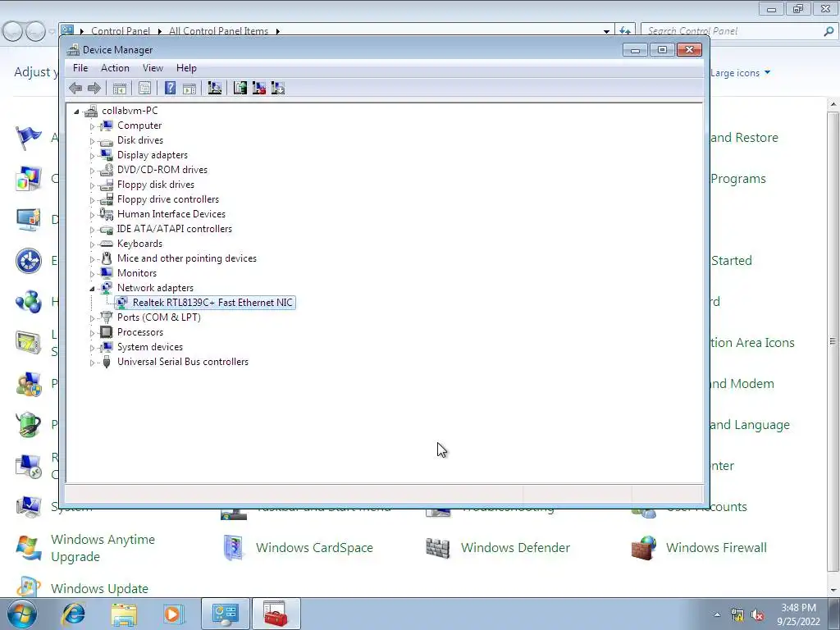
Task: Show hidden tray icons arrow
Action: 717,615
